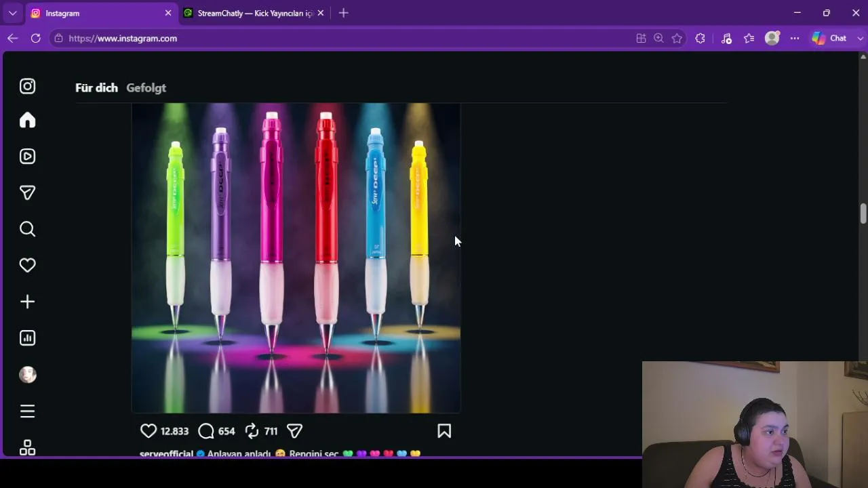This screenshot has width=868, height=488.
Task: Open the zoom magnifier in the address bar
Action: 658,39
